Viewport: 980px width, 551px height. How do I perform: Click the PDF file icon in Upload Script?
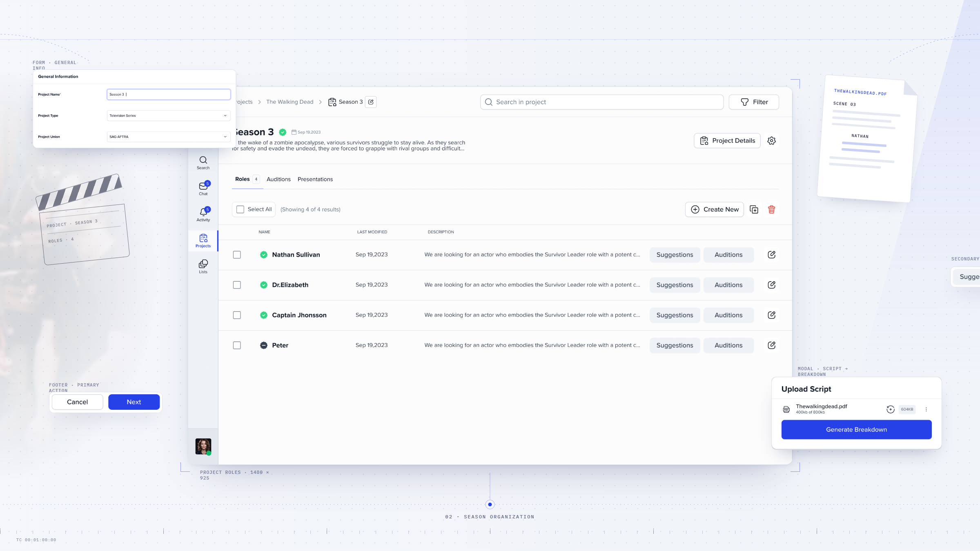786,409
